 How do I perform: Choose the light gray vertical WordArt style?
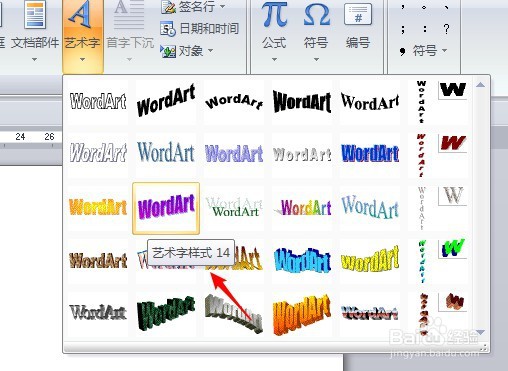[x=438, y=208]
